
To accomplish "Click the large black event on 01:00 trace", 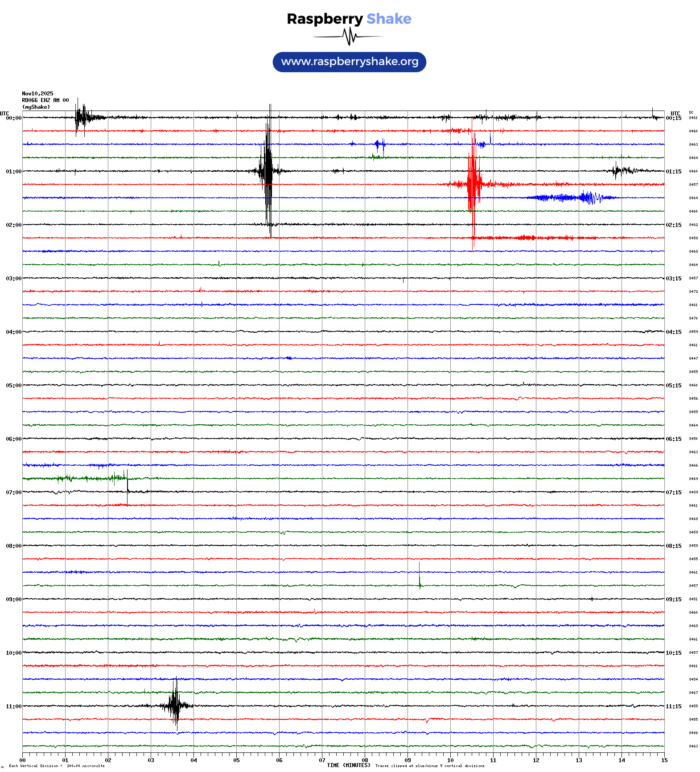I will click(x=268, y=171).
